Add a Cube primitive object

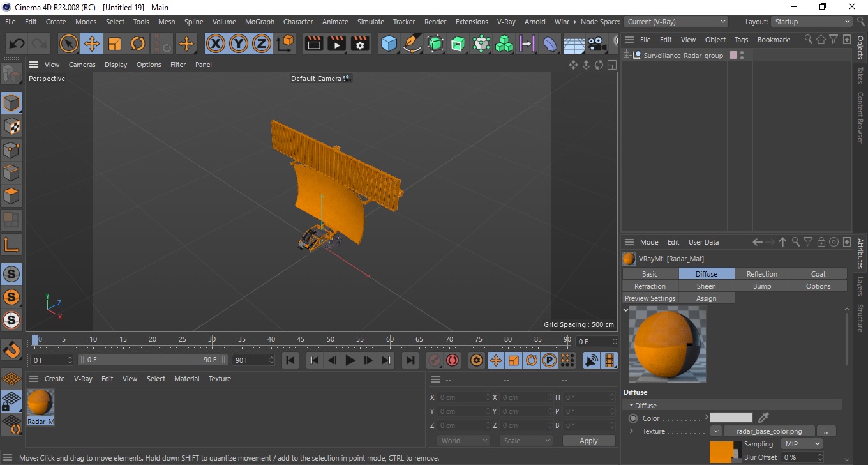pos(389,44)
